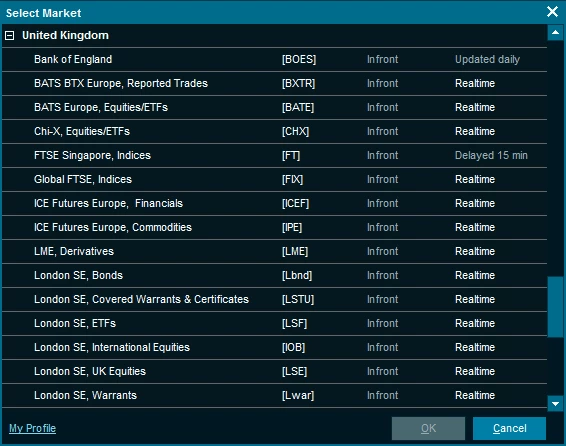566x446 pixels.
Task: Pick London SE, UK Equities
Action: click(274, 371)
